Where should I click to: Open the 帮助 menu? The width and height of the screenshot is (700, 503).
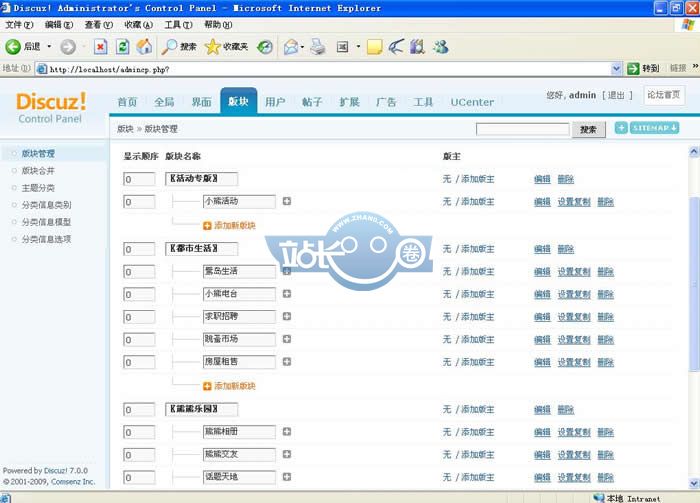tap(218, 25)
